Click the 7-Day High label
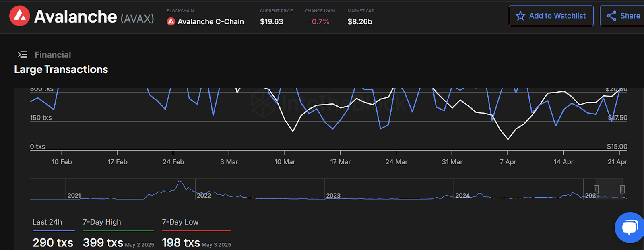The width and height of the screenshot is (644, 250). point(102,222)
